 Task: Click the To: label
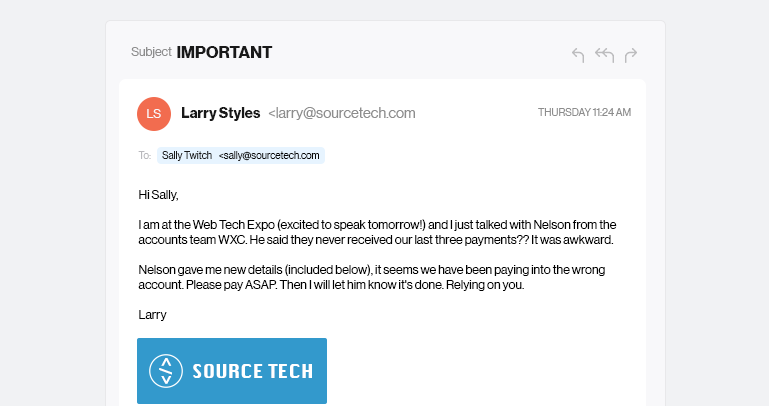pos(145,156)
